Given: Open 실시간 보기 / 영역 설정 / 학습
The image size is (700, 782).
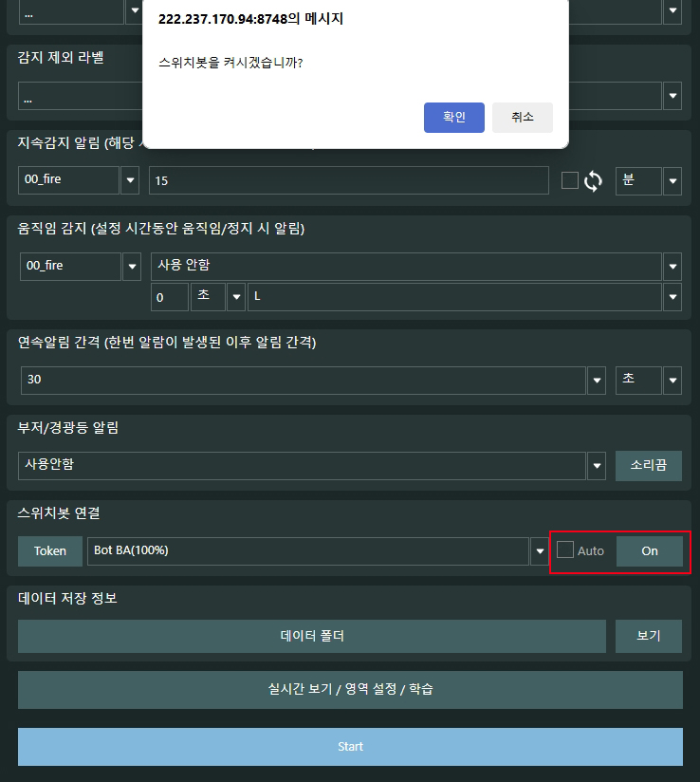Looking at the screenshot, I should point(350,690).
